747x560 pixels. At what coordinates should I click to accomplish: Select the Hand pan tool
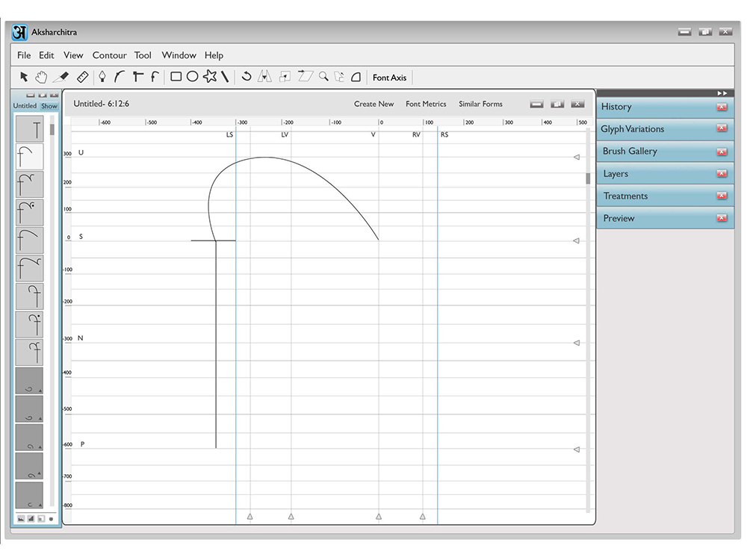point(42,77)
